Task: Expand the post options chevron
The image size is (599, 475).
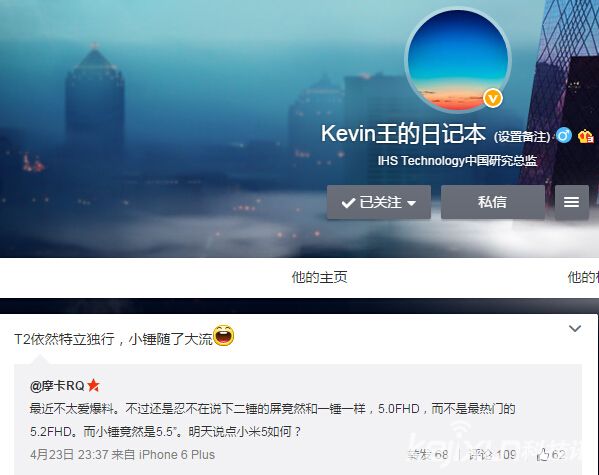Action: (x=575, y=329)
